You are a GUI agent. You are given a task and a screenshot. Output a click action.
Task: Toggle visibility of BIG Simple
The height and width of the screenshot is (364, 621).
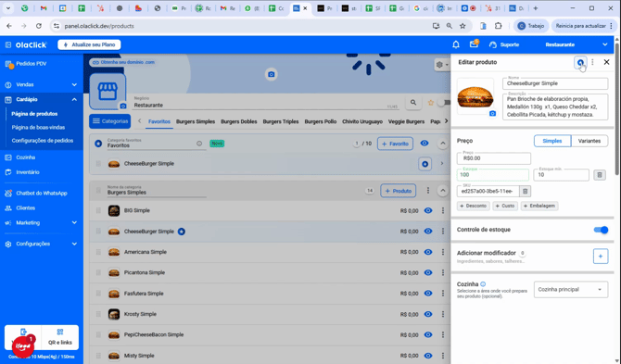coord(428,210)
